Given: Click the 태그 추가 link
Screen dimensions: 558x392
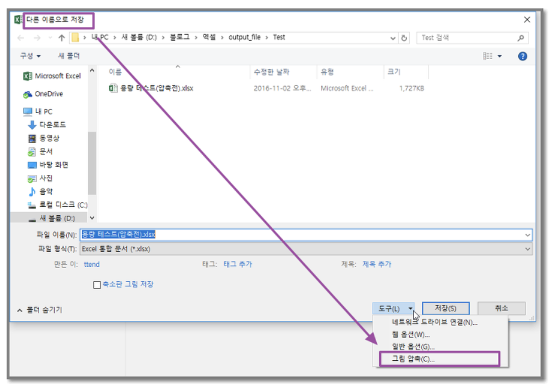Looking at the screenshot, I should (238, 265).
